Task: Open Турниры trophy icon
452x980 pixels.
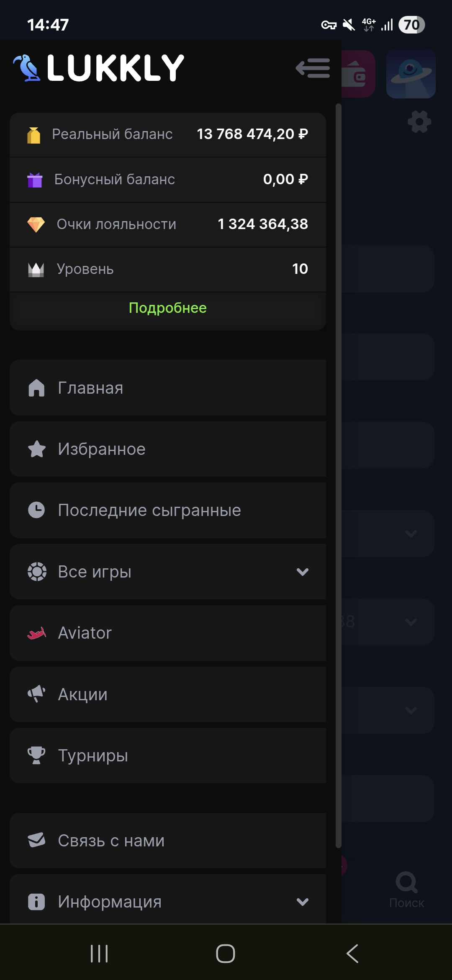Action: point(36,756)
